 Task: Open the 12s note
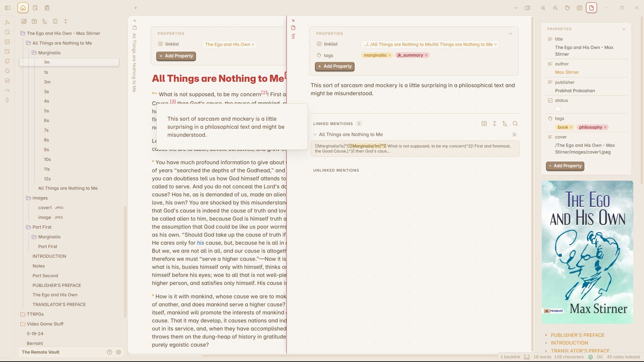tap(47, 179)
